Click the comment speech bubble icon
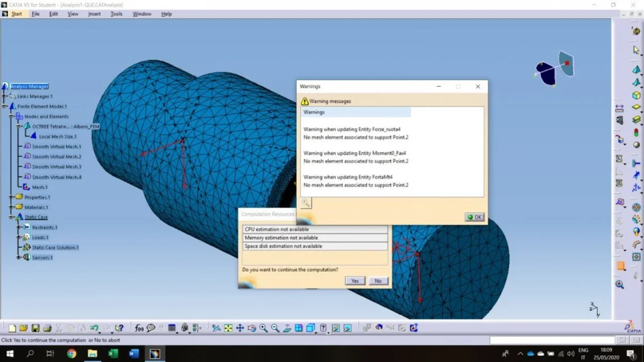This screenshot has height=362, width=644. pos(151,328)
